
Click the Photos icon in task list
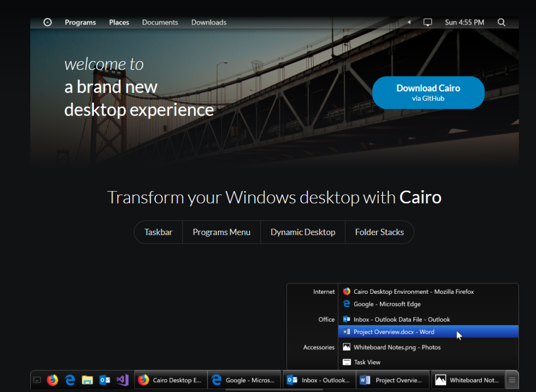346,347
